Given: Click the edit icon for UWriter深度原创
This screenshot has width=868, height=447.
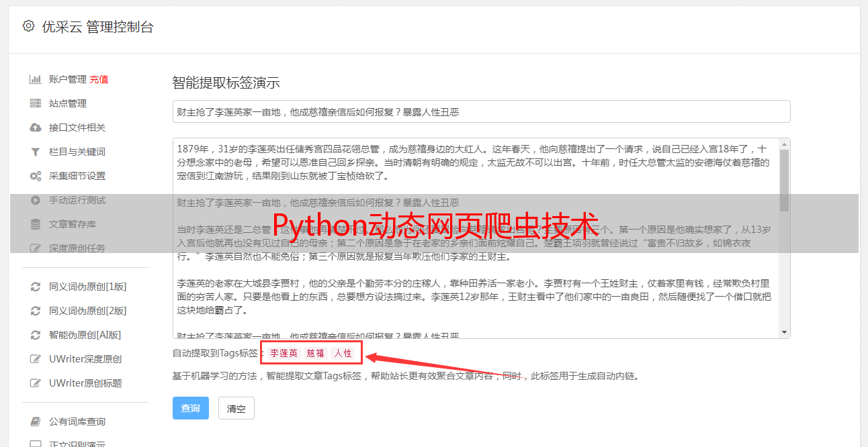Looking at the screenshot, I should click(x=36, y=359).
